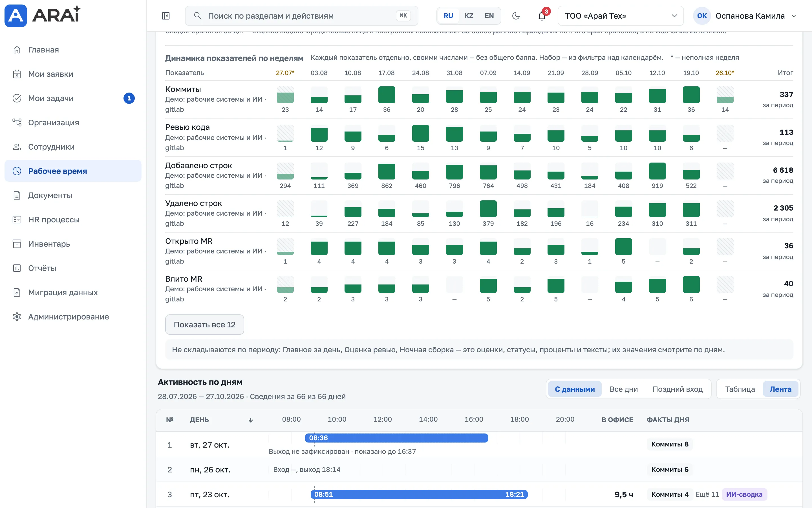Image resolution: width=812 pixels, height=508 pixels.
Task: Filter days by С данными
Action: click(x=575, y=389)
